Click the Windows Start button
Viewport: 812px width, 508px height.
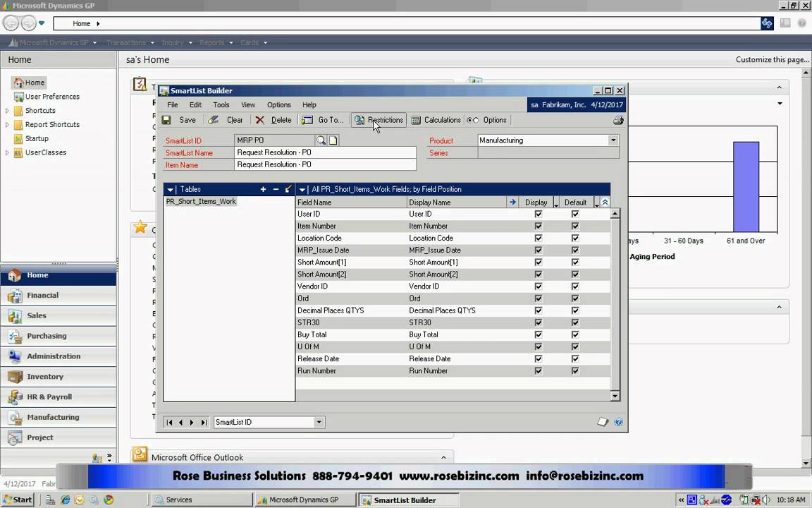pos(17,500)
